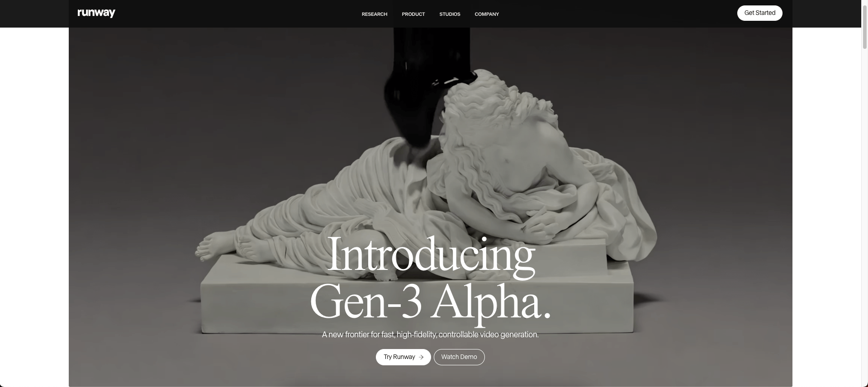Image resolution: width=868 pixels, height=387 pixels.
Task: Open the PRODUCT menu
Action: [413, 14]
